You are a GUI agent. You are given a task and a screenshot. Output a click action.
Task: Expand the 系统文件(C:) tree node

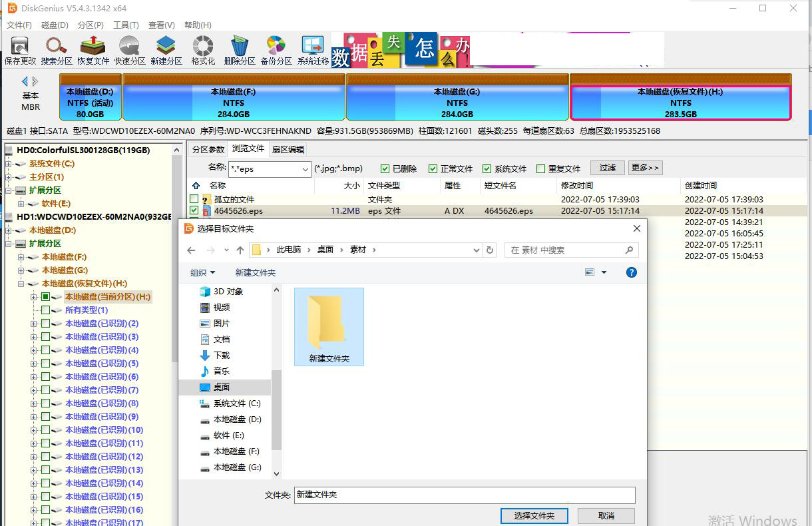[x=9, y=164]
